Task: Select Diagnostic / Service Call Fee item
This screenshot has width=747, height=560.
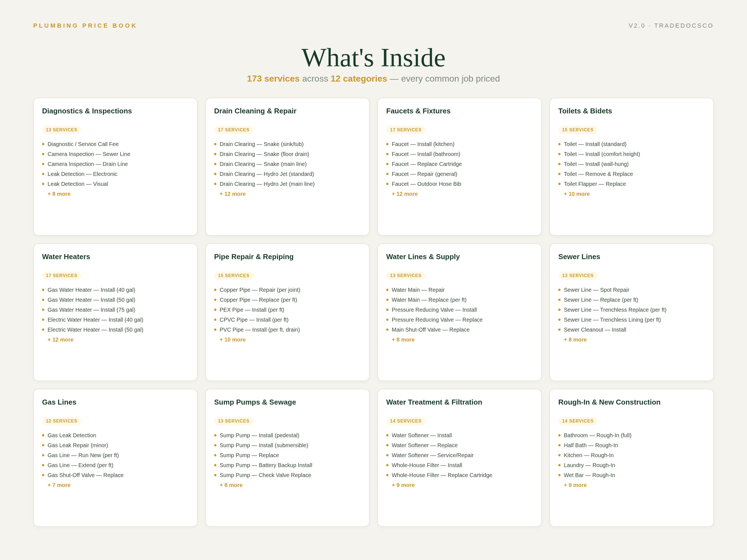Action: [x=83, y=144]
